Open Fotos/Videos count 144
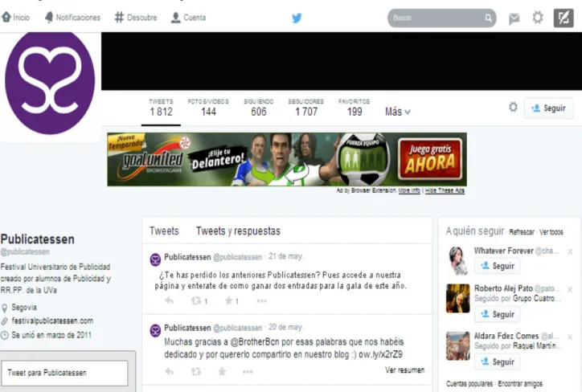 click(x=208, y=107)
